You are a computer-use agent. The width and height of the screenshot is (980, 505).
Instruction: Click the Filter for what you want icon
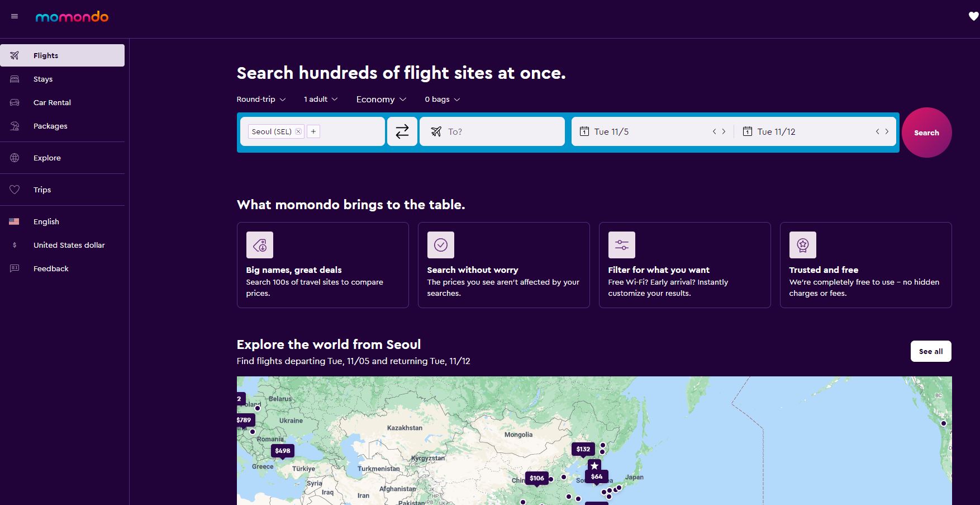tap(622, 245)
